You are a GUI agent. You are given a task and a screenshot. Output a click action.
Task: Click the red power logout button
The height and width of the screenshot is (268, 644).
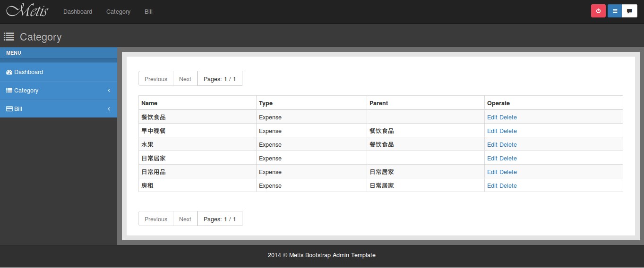[598, 11]
